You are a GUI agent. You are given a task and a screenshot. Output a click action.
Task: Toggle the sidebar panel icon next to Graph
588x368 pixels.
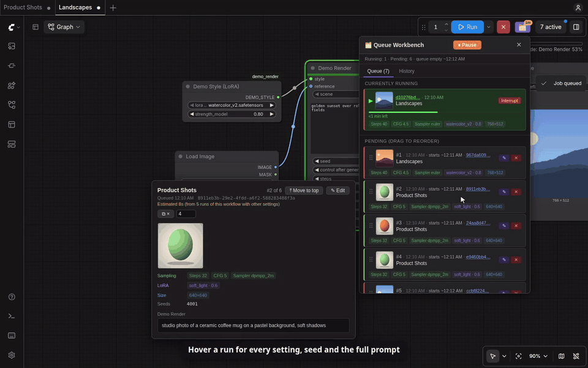point(36,27)
